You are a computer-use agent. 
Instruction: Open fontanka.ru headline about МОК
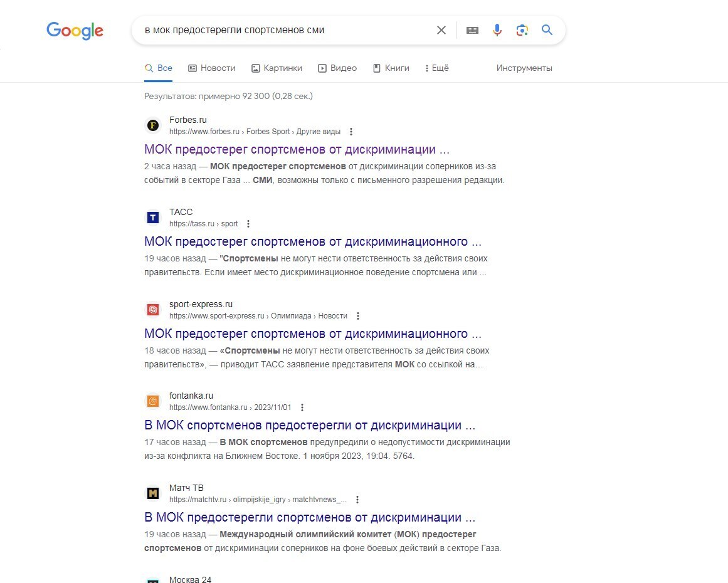coord(310,425)
